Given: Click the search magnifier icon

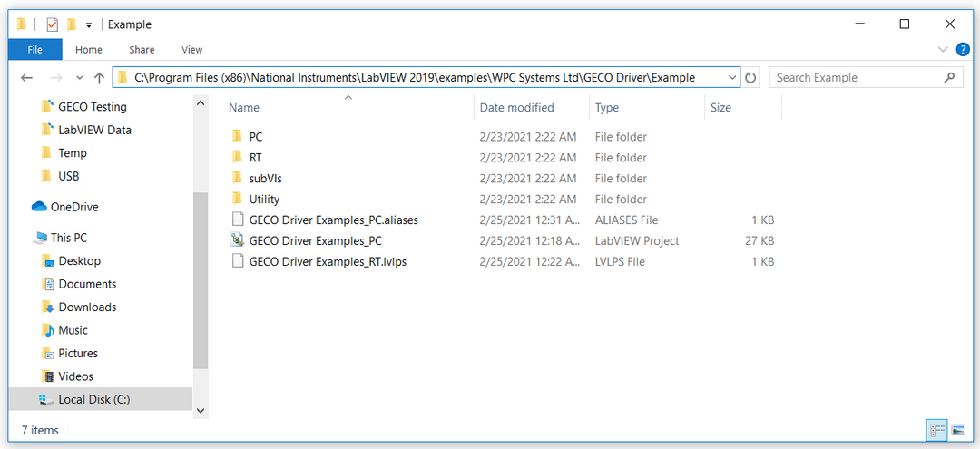Looking at the screenshot, I should 950,78.
